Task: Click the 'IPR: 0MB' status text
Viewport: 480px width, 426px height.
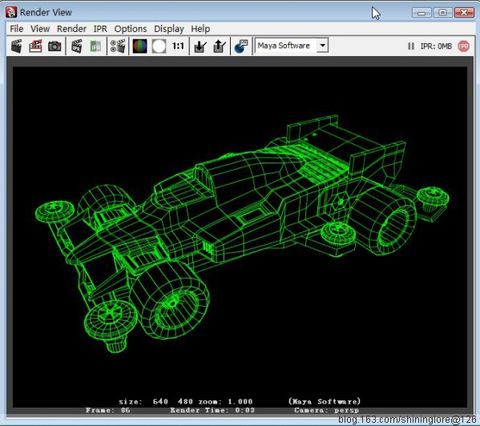Action: [x=436, y=46]
